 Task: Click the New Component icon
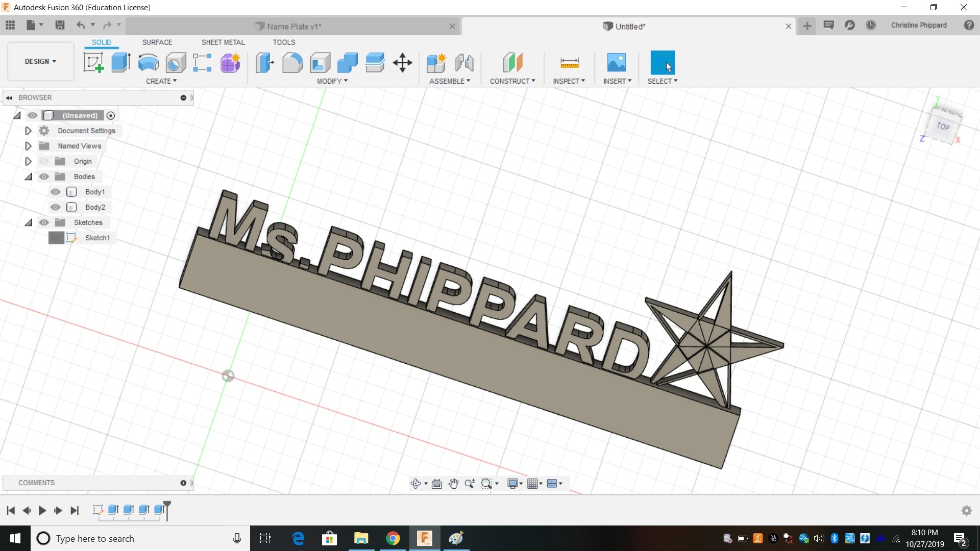pos(436,63)
